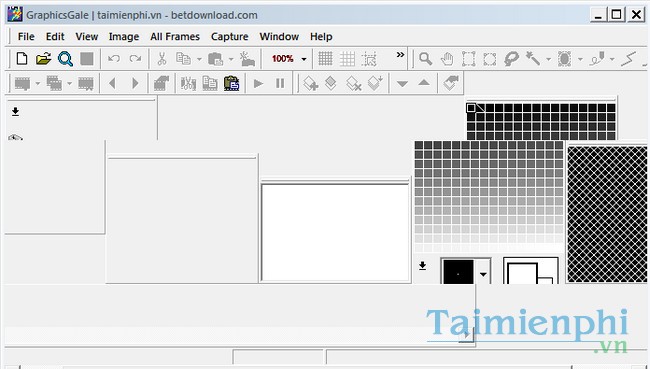This screenshot has height=369, width=650.
Task: Open the pen tool dropdown arrow
Action: [612, 59]
